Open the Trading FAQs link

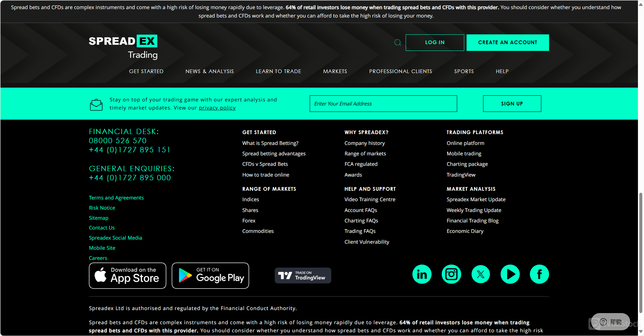(360, 231)
